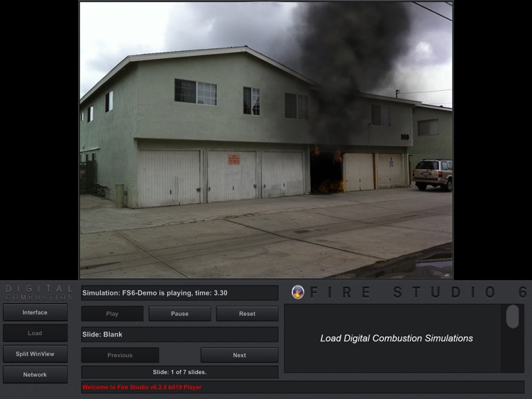Click the red Welcome to Fire Studio message
The height and width of the screenshot is (399, 532).
point(142,387)
